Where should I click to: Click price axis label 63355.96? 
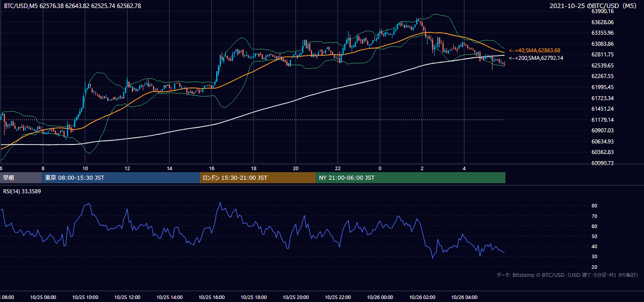(603, 33)
